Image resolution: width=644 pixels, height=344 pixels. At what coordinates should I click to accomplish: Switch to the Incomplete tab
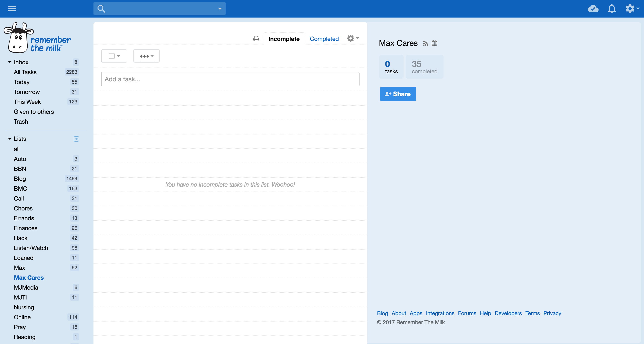pyautogui.click(x=284, y=39)
